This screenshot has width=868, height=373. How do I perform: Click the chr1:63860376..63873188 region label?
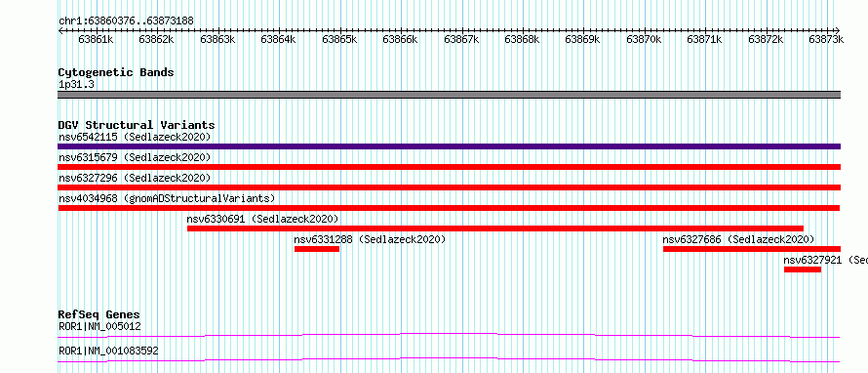[126, 21]
